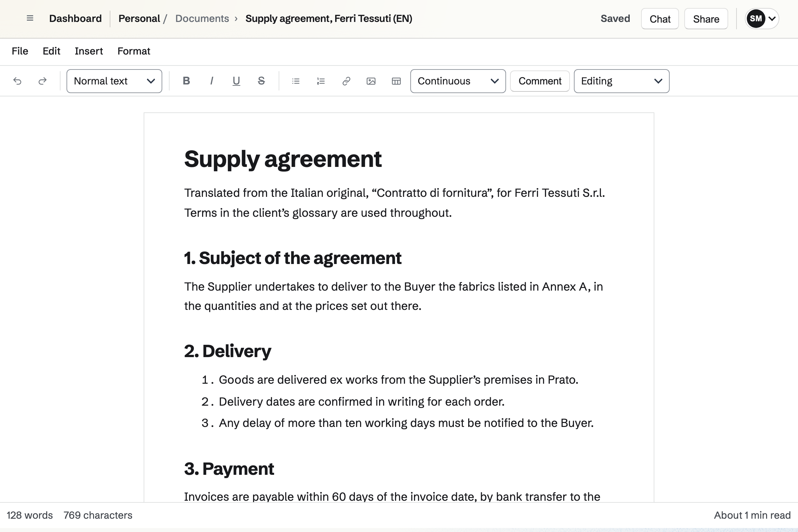The width and height of the screenshot is (798, 532).
Task: Click the 'About 1 min read' label
Action: (x=752, y=515)
